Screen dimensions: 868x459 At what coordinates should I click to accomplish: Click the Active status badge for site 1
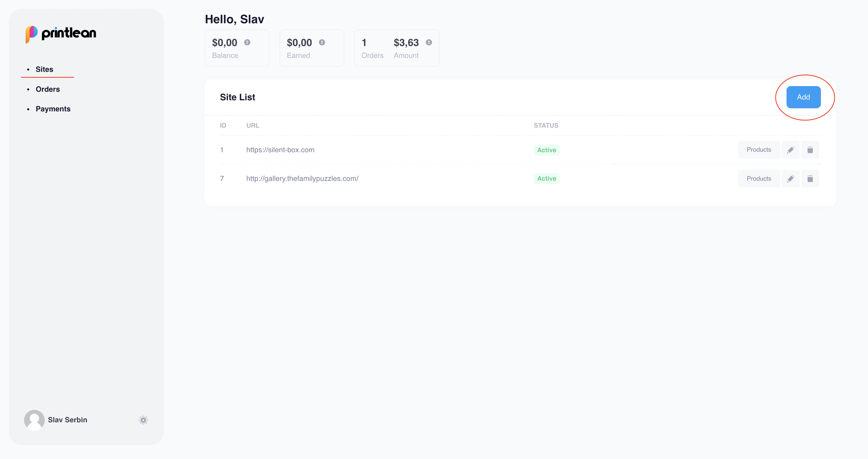pyautogui.click(x=546, y=150)
